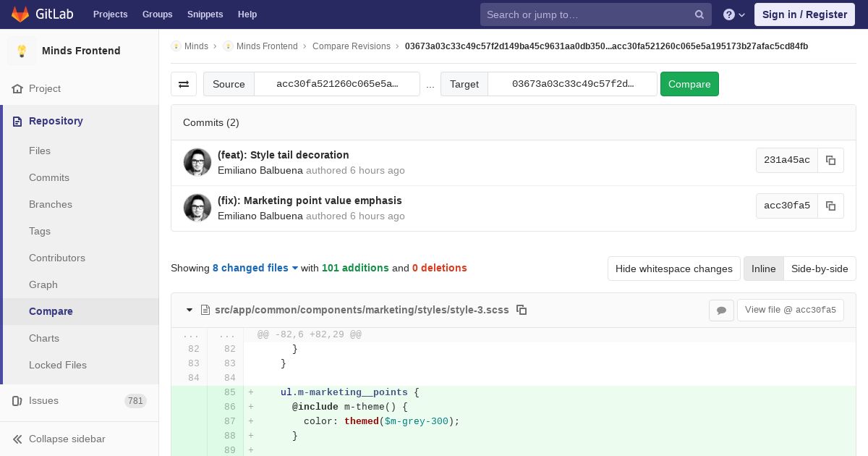Image resolution: width=868 pixels, height=456 pixels.
Task: Open commit (feat): Style tail decoration
Action: [284, 155]
